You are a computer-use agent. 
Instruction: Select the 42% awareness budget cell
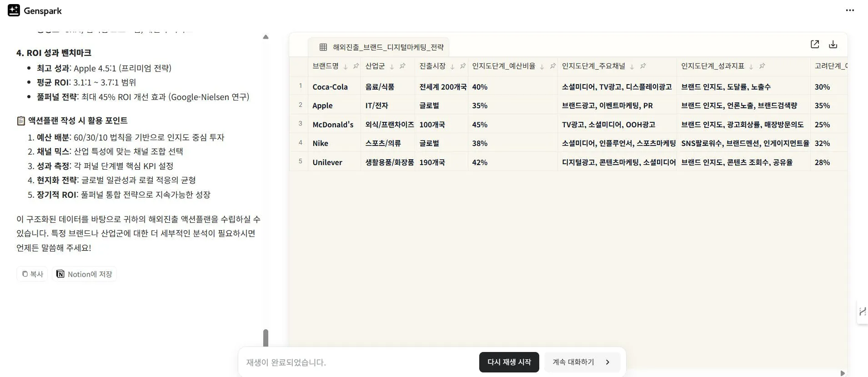point(513,162)
